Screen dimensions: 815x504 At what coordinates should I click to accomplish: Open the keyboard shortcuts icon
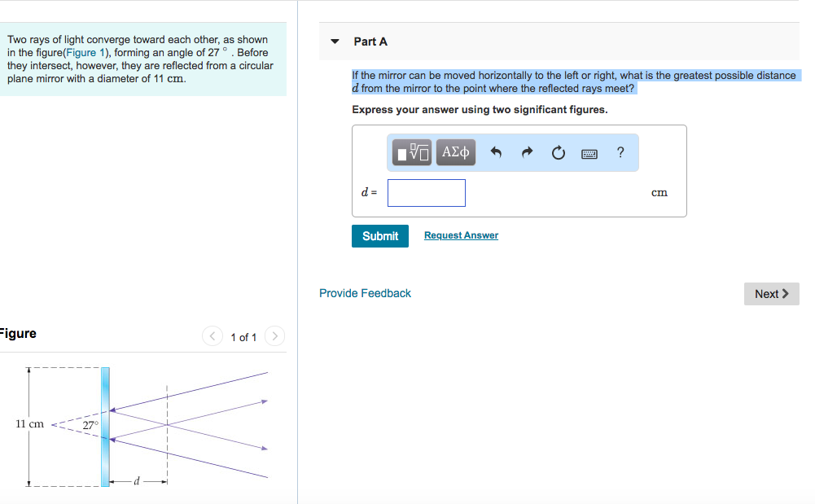pos(589,152)
